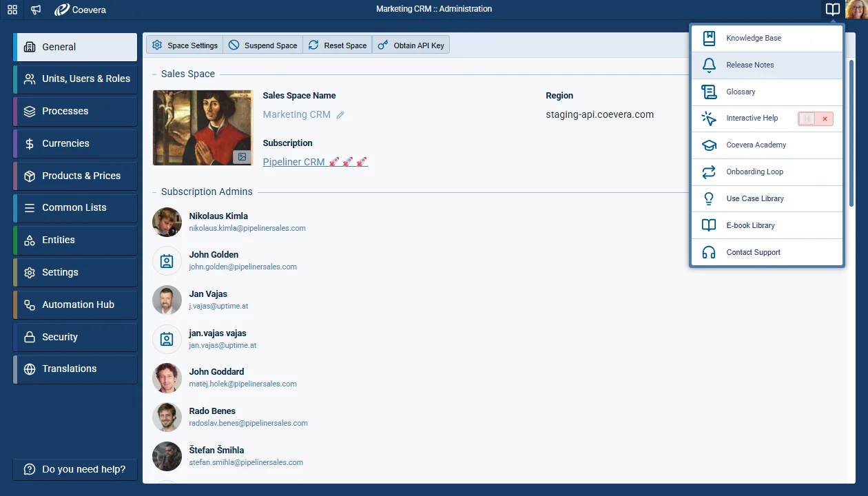868x496 pixels.
Task: Go to Units, Users & Roles
Action: [75, 79]
